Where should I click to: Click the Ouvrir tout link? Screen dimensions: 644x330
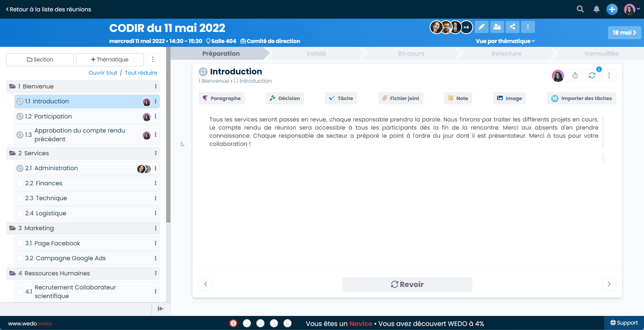pyautogui.click(x=103, y=73)
